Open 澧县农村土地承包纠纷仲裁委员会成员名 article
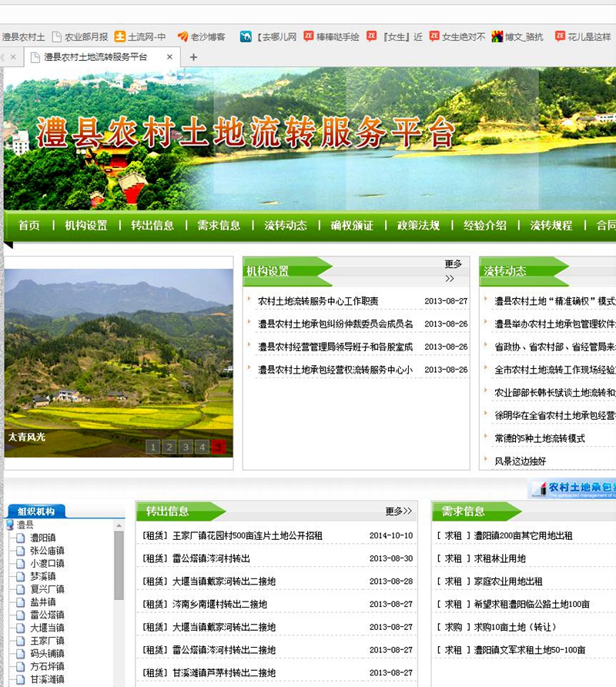 (x=335, y=323)
